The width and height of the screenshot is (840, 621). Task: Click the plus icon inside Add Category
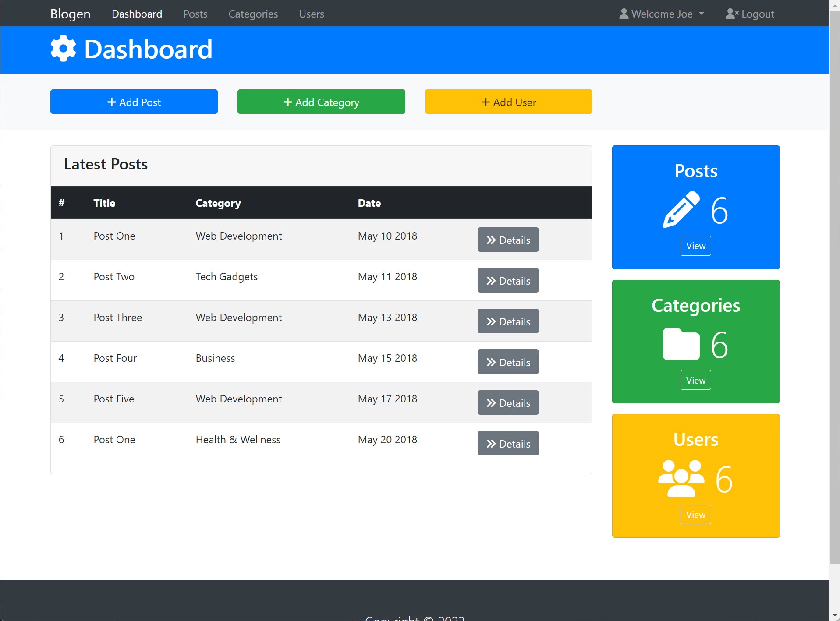[287, 102]
